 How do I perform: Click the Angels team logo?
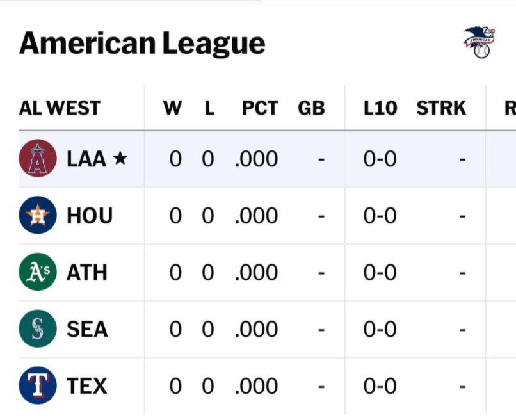(x=38, y=158)
